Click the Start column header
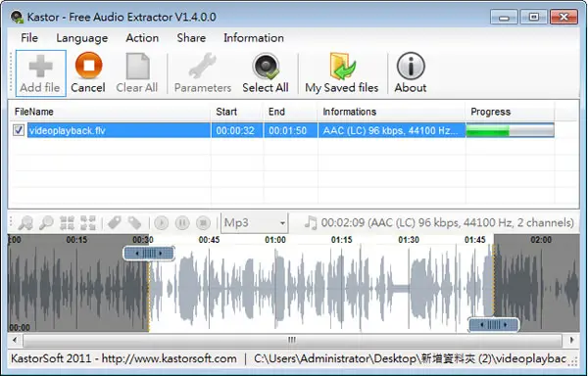This screenshot has height=376, width=588. (237, 112)
